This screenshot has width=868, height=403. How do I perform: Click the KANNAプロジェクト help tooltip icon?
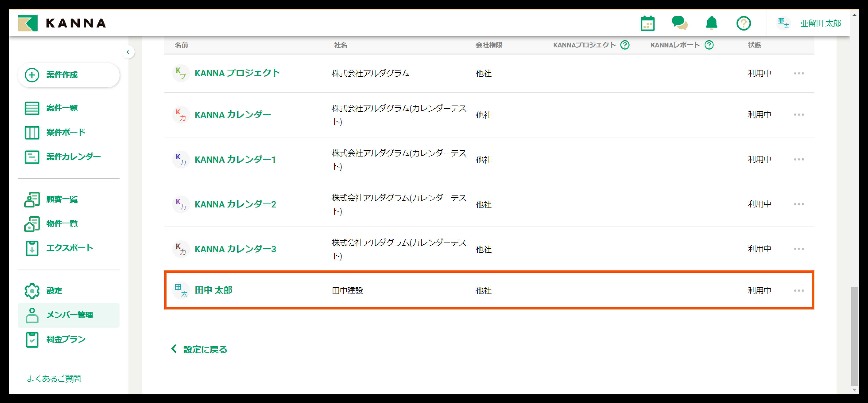click(625, 45)
